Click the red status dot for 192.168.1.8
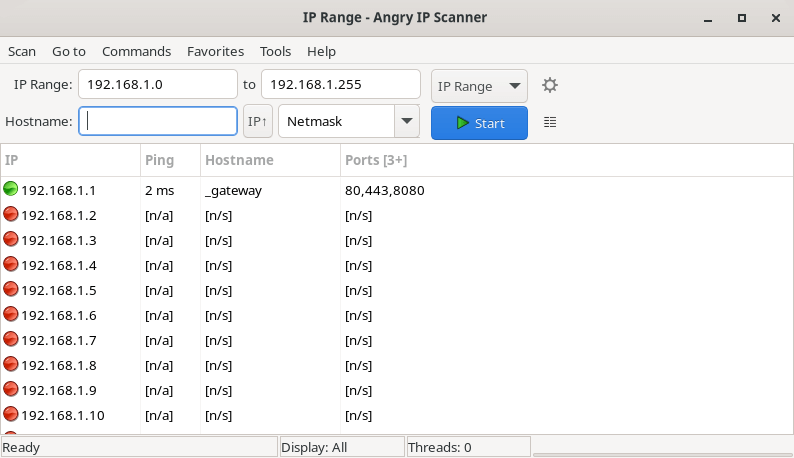Viewport: 794px width, 458px height. pos(10,364)
